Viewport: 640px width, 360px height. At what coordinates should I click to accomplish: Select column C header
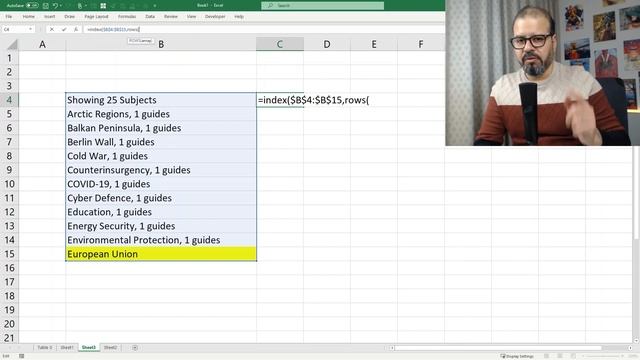280,44
